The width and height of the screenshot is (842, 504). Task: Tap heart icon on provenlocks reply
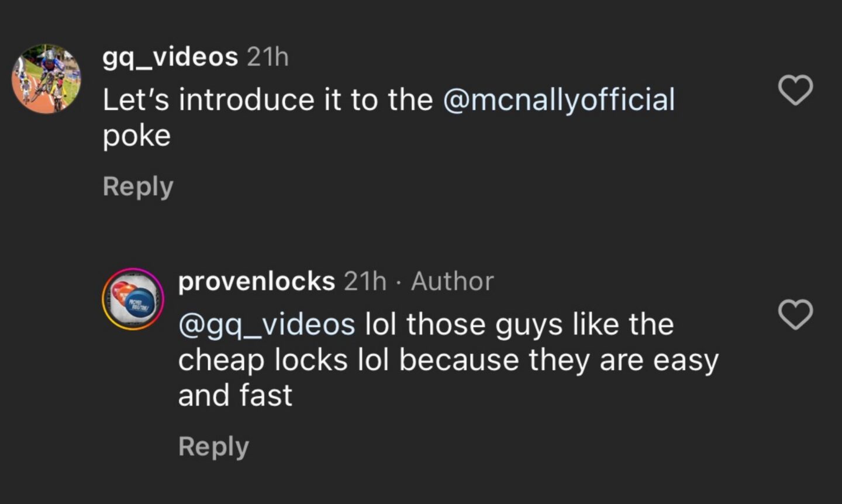coord(796,315)
